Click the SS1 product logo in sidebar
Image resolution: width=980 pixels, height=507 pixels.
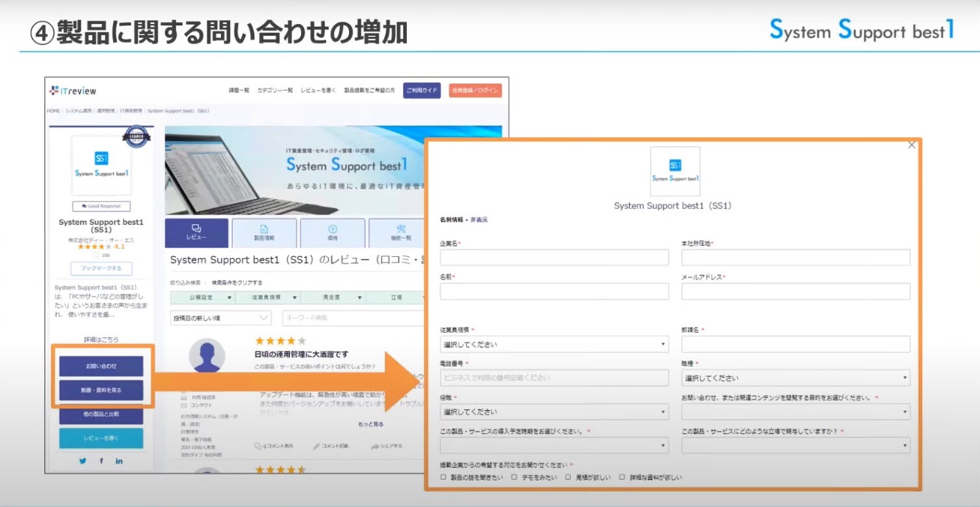(x=101, y=166)
